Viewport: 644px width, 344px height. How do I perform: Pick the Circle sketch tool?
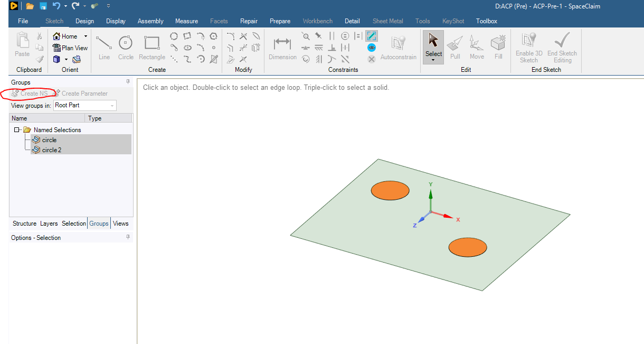126,48
